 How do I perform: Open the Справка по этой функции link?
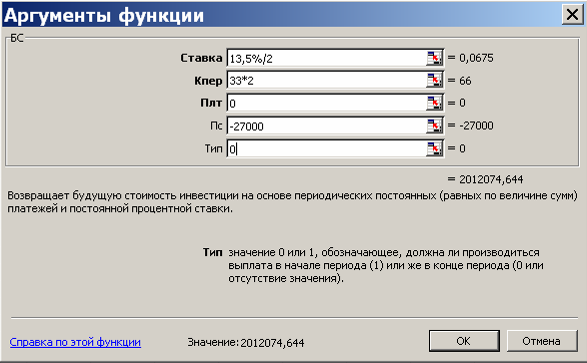point(75,342)
